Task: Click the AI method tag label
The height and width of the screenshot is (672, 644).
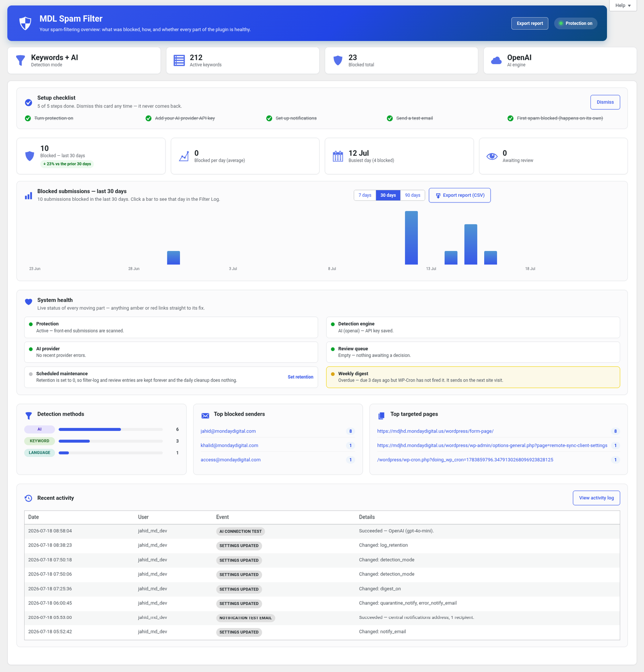Action: (39, 429)
